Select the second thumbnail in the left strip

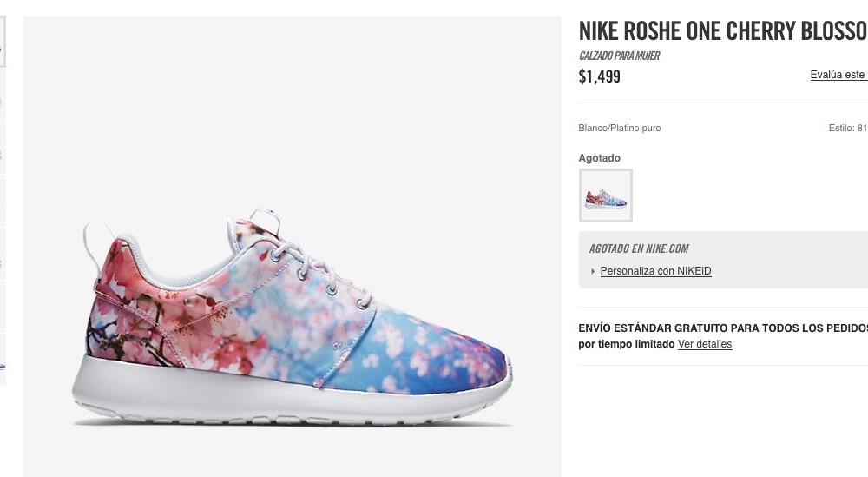3,95
